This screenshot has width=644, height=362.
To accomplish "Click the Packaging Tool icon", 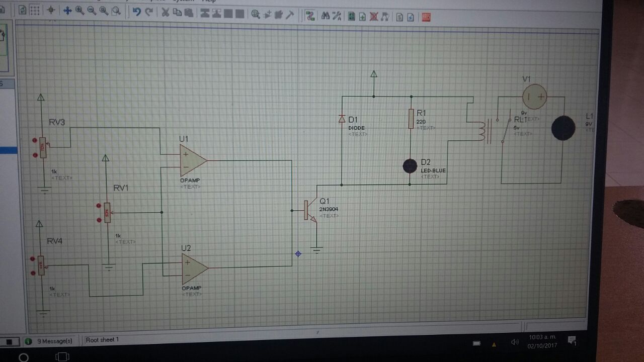I will [x=279, y=15].
